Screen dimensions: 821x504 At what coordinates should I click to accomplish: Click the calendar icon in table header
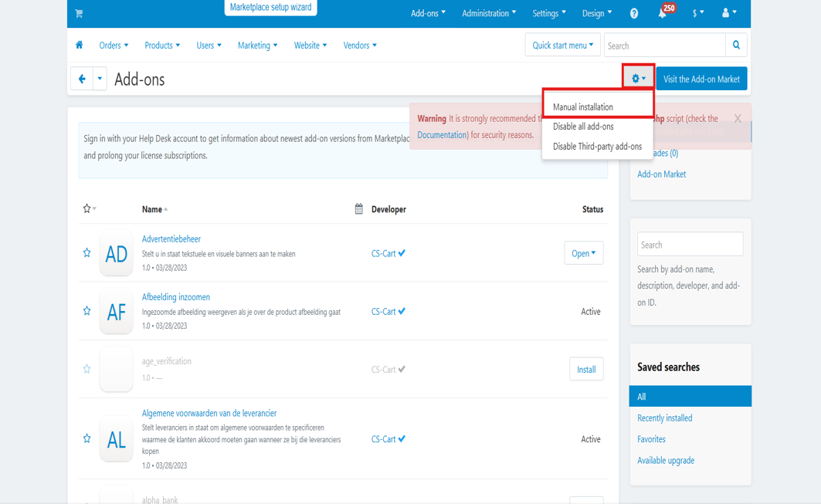coord(358,208)
